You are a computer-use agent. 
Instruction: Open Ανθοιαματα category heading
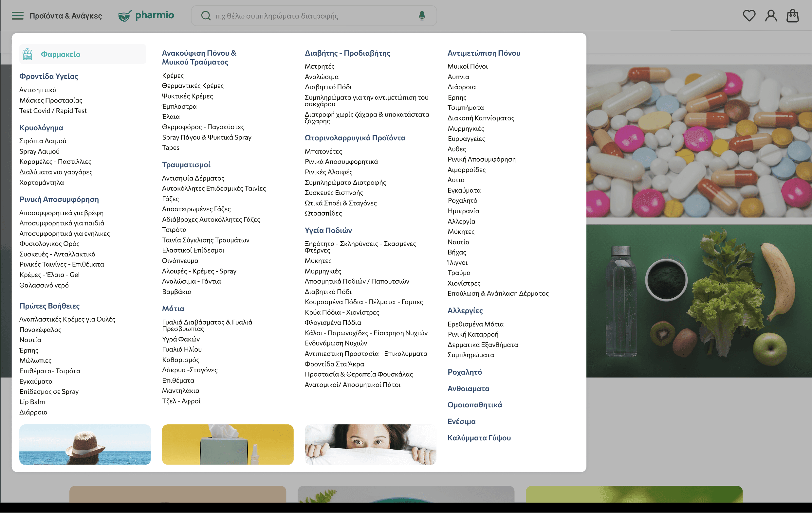point(468,389)
